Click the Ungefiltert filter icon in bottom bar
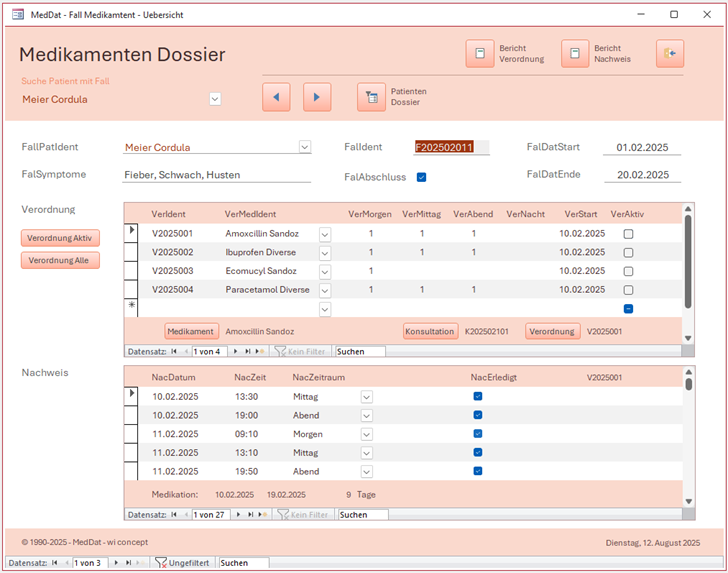The height and width of the screenshot is (573, 728). [x=160, y=563]
